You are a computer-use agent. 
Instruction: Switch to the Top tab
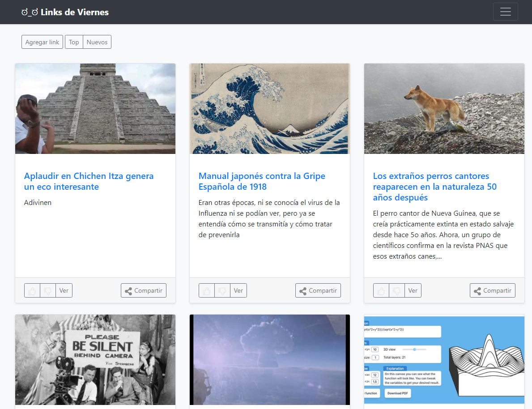[x=74, y=42]
